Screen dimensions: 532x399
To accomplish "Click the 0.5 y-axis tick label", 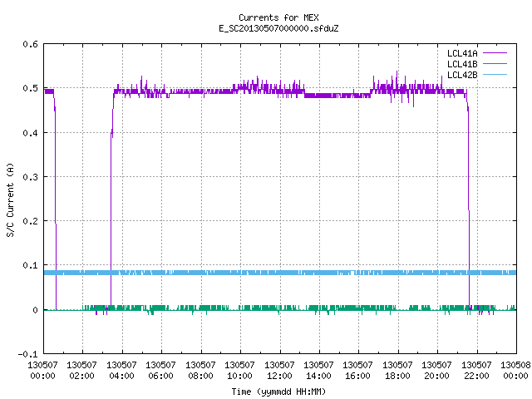I will click(30, 88).
